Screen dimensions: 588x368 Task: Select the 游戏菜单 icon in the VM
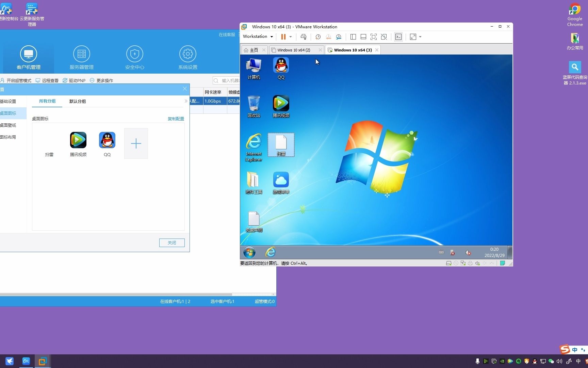pyautogui.click(x=281, y=183)
